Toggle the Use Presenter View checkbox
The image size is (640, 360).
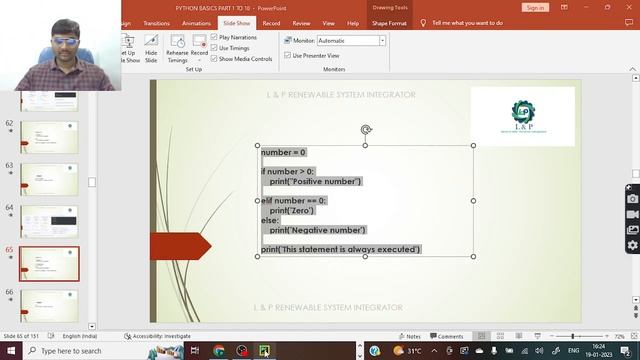click(x=287, y=55)
